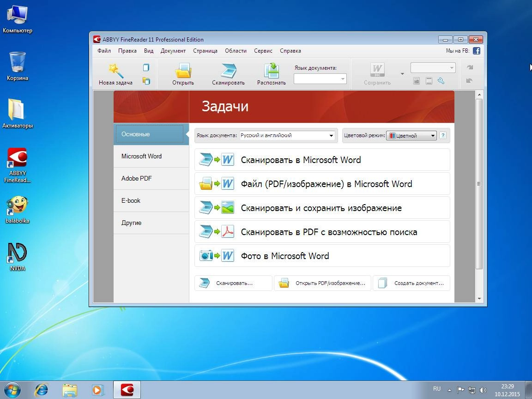Screen dimensions: 532x399
Task: Open the Области menu
Action: pos(236,50)
